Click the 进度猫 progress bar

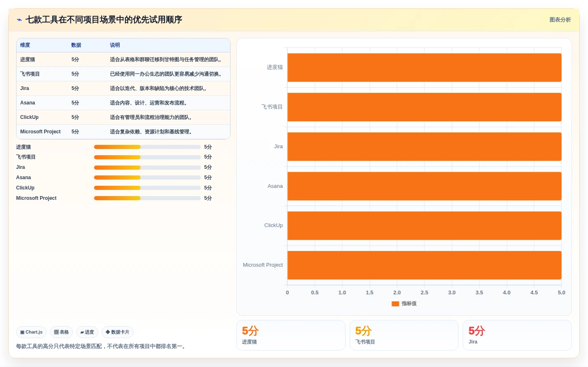[x=147, y=147]
